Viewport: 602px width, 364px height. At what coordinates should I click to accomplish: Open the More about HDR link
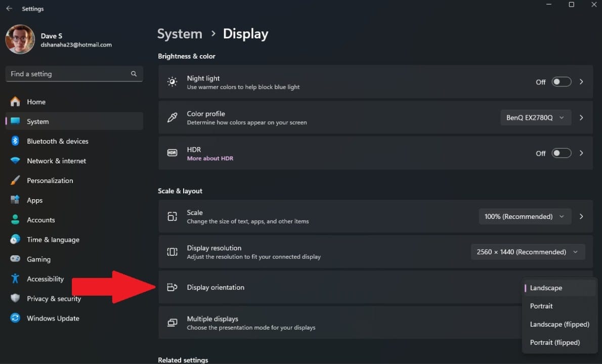[210, 158]
